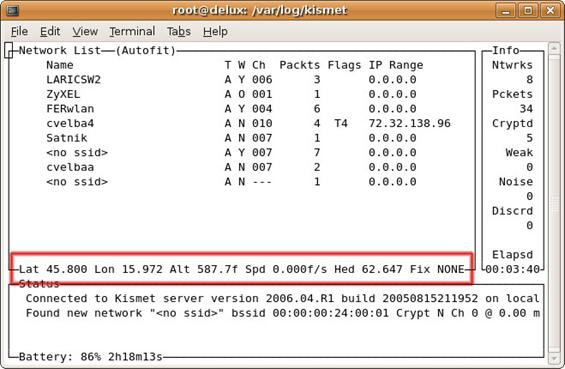This screenshot has width=565, height=369.
Task: Click the Ch column header
Action: point(259,65)
